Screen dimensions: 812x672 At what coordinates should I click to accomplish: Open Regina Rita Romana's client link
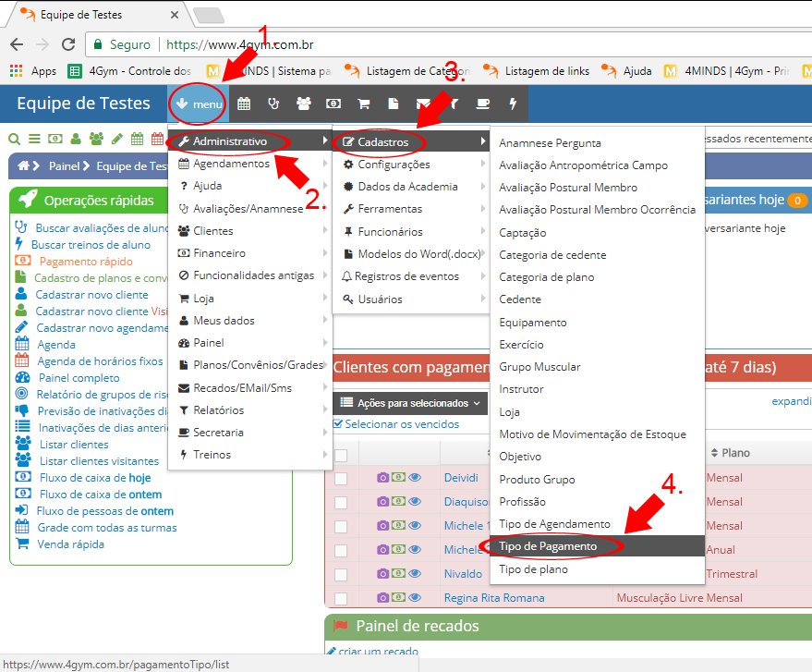pos(494,598)
